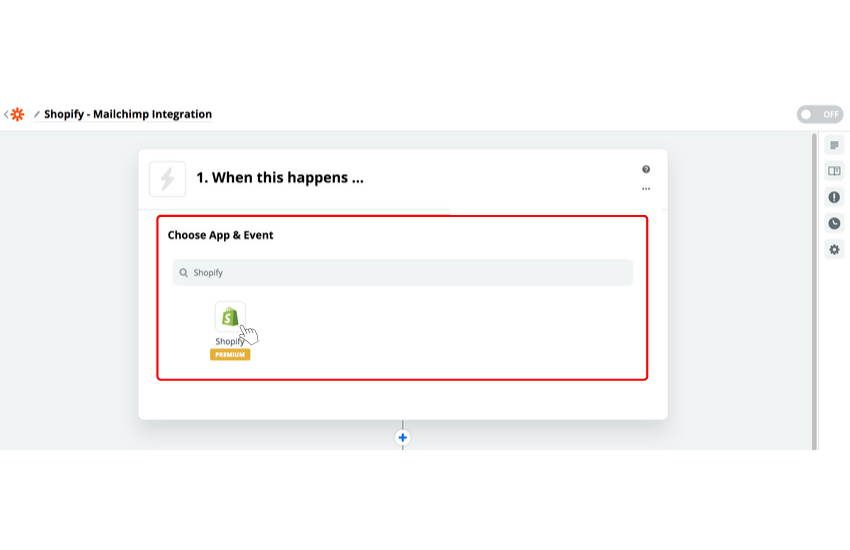
Task: Open the "1. When this happens ..." step
Action: (280, 178)
